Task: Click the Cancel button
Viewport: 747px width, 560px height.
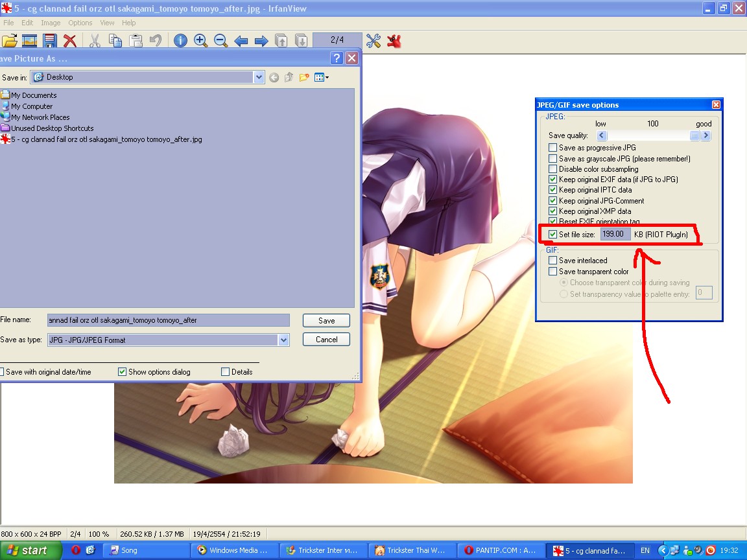Action: point(326,340)
